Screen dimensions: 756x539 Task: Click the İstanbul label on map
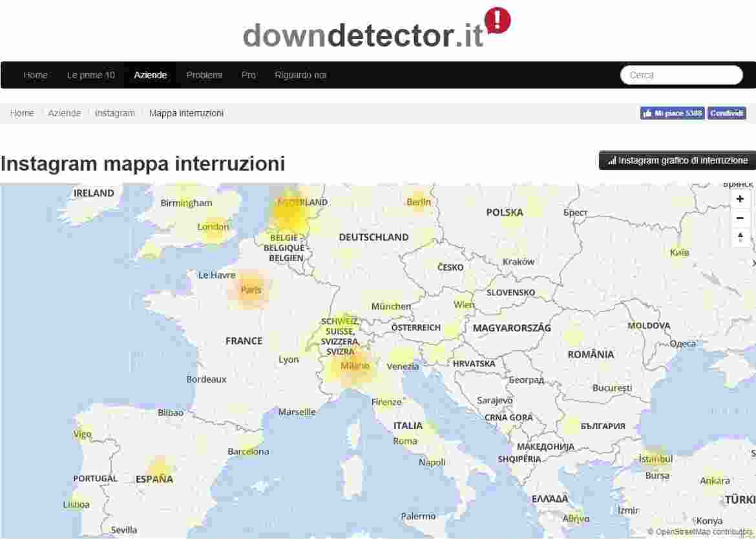[x=655, y=459]
